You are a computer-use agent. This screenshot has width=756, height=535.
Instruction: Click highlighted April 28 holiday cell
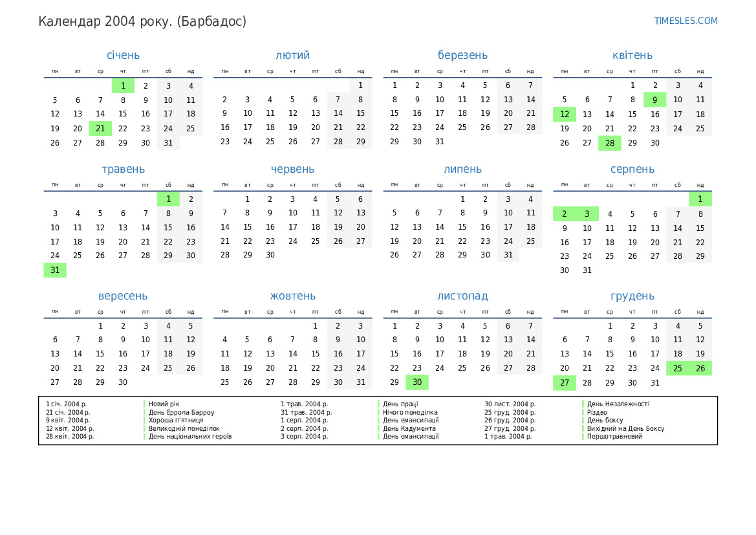[x=610, y=143]
